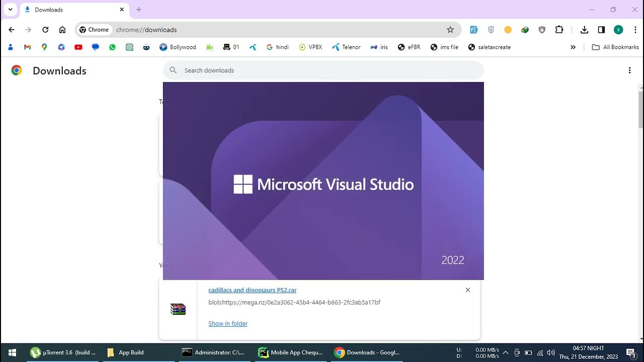The width and height of the screenshot is (644, 362).
Task: Open the 'hindi' Google bookmark
Action: (277, 47)
